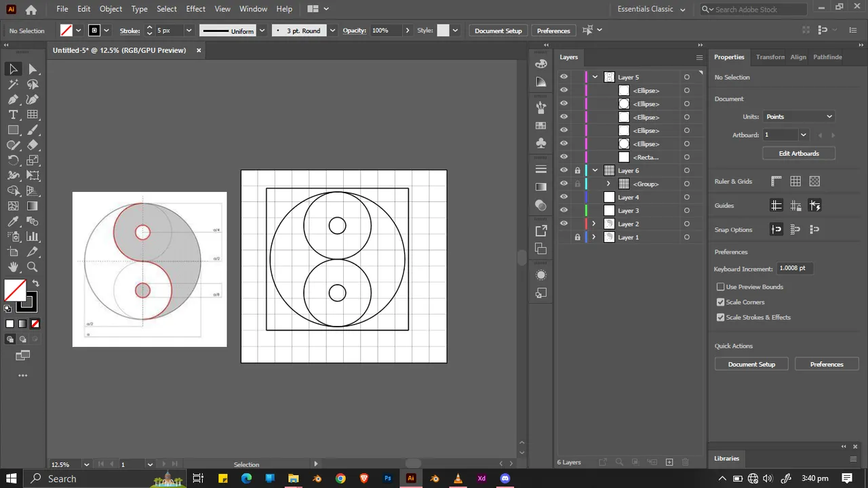Select the Type tool

point(13,115)
